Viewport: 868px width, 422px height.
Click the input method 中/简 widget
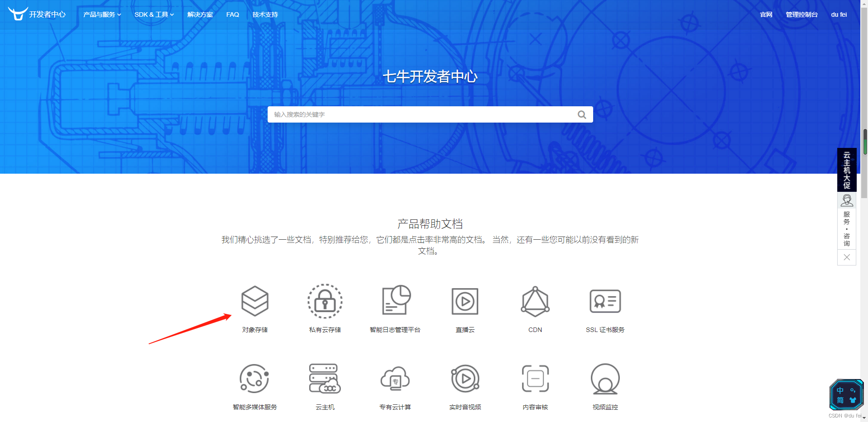[x=846, y=395]
